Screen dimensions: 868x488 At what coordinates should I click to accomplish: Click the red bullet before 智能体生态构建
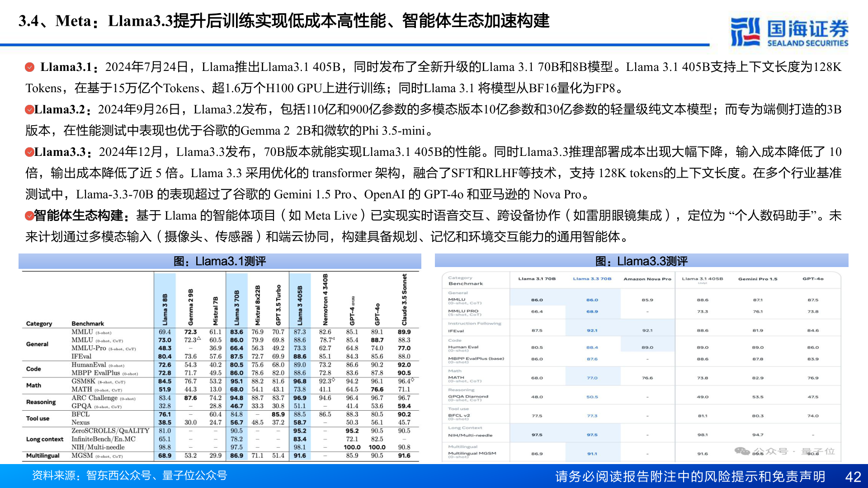[x=29, y=216]
